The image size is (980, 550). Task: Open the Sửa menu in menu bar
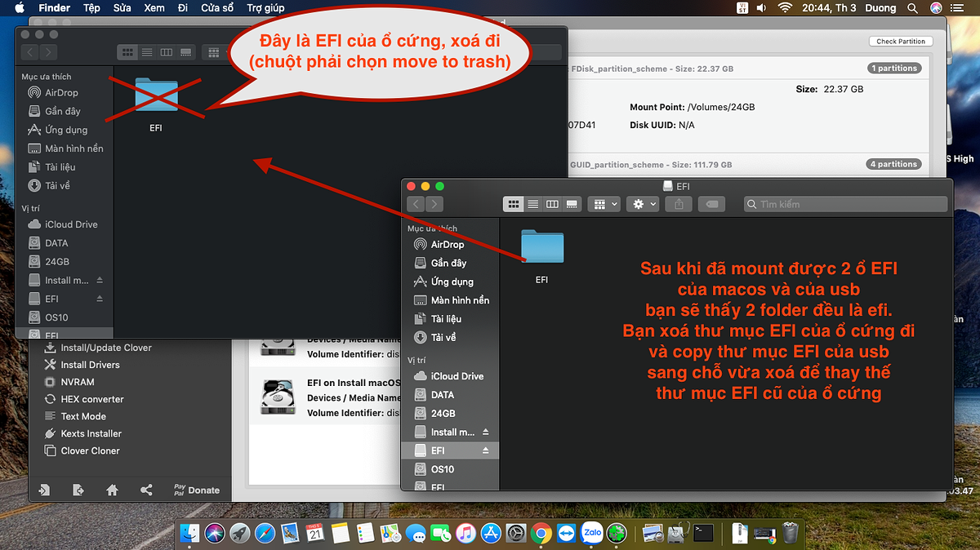122,7
